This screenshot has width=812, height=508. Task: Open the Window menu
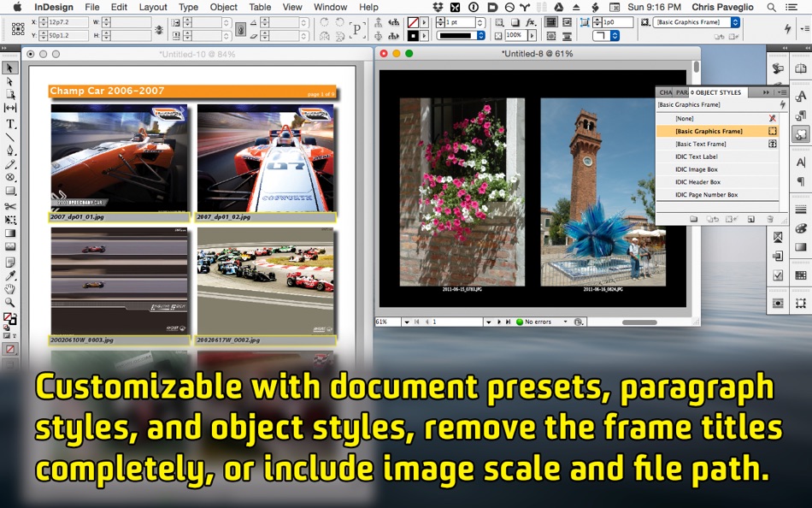[x=331, y=7]
